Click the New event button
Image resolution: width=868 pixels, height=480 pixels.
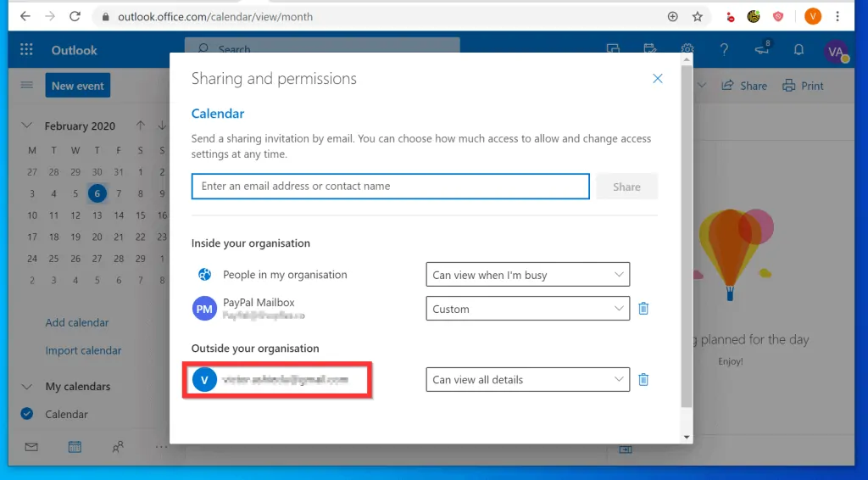(x=77, y=86)
